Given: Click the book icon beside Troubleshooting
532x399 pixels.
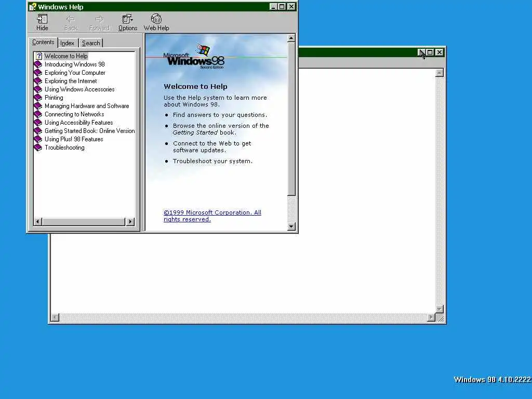Looking at the screenshot, I should point(38,147).
